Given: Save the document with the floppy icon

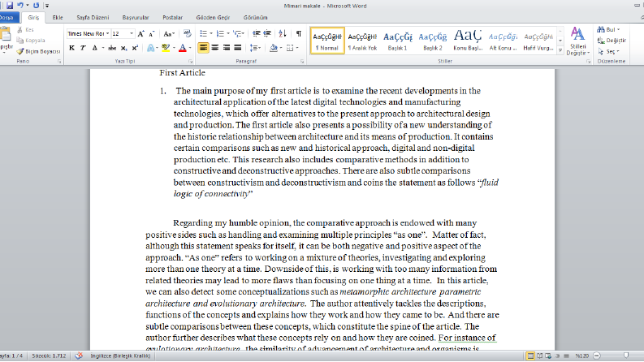Looking at the screenshot, I should click(10, 6).
